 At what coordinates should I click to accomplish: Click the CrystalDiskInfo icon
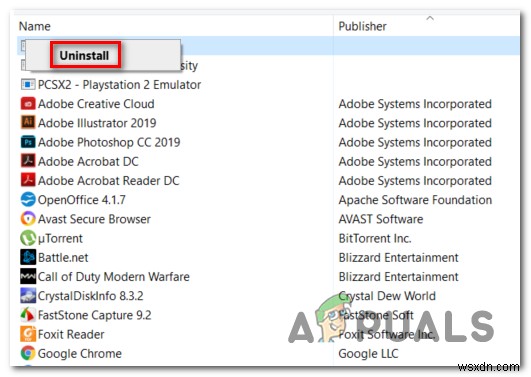pos(28,296)
